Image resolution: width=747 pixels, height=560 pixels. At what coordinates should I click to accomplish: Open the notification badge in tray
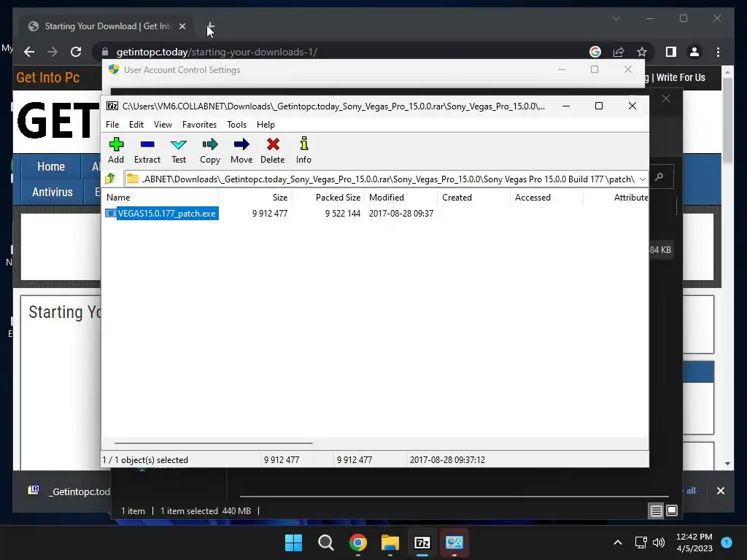point(727,542)
